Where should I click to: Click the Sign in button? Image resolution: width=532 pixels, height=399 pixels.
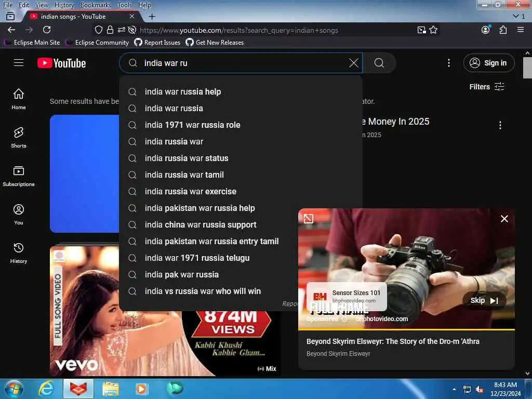[x=488, y=63]
